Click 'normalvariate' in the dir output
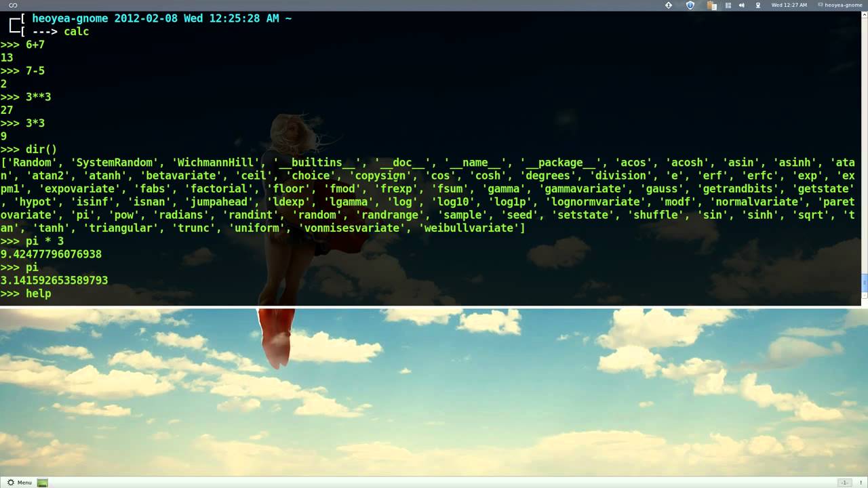The width and height of the screenshot is (868, 488). coord(757,202)
